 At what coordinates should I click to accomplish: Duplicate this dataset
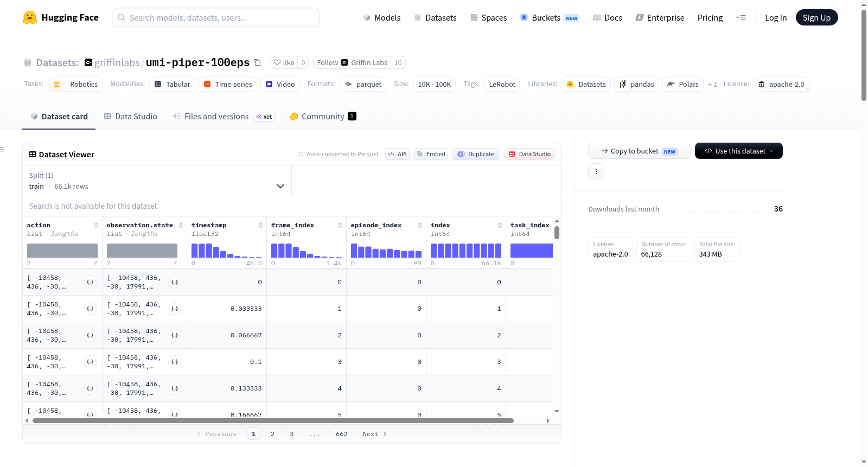point(476,154)
